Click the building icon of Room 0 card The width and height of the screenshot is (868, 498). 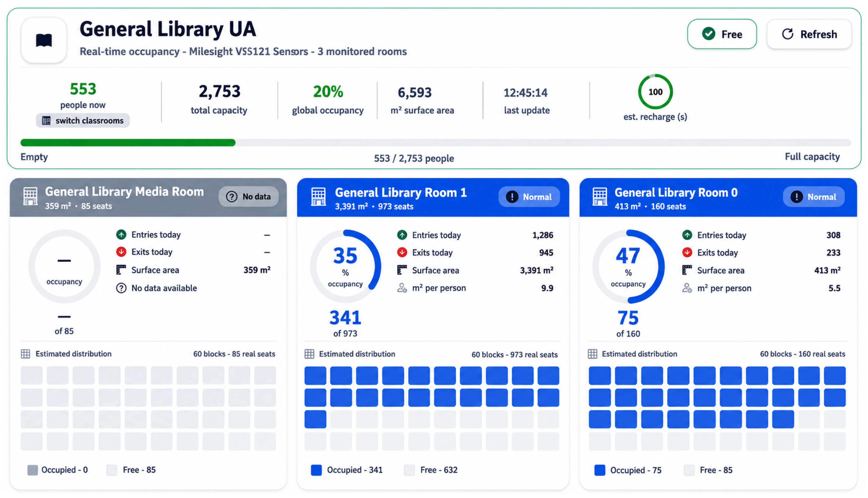point(600,197)
